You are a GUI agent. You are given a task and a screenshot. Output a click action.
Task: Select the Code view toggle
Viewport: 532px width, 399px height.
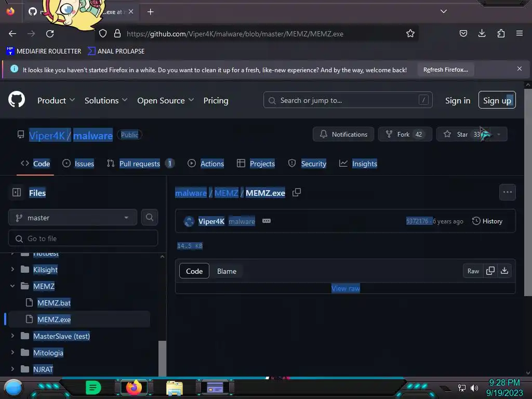point(194,271)
